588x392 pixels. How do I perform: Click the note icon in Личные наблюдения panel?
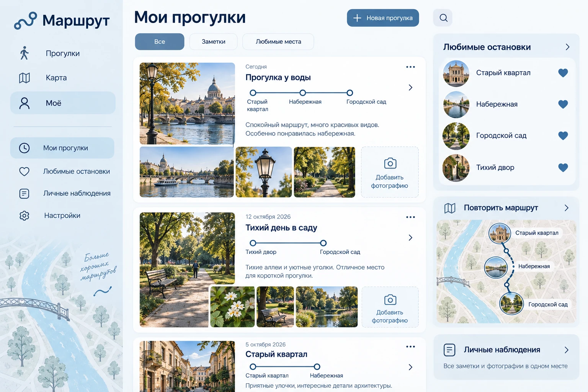(x=449, y=350)
